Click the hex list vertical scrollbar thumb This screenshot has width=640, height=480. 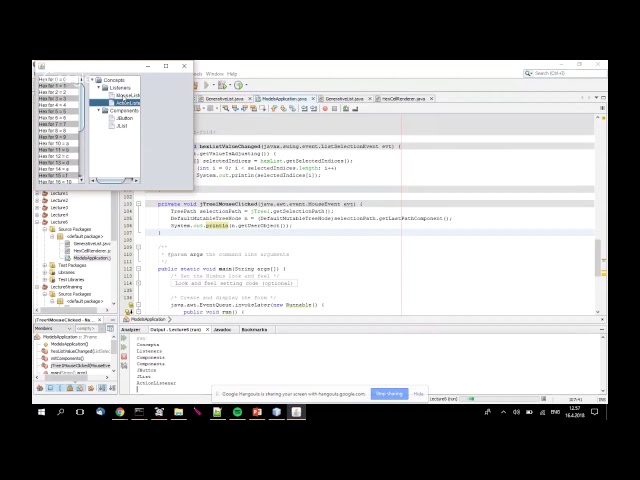[x=82, y=107]
